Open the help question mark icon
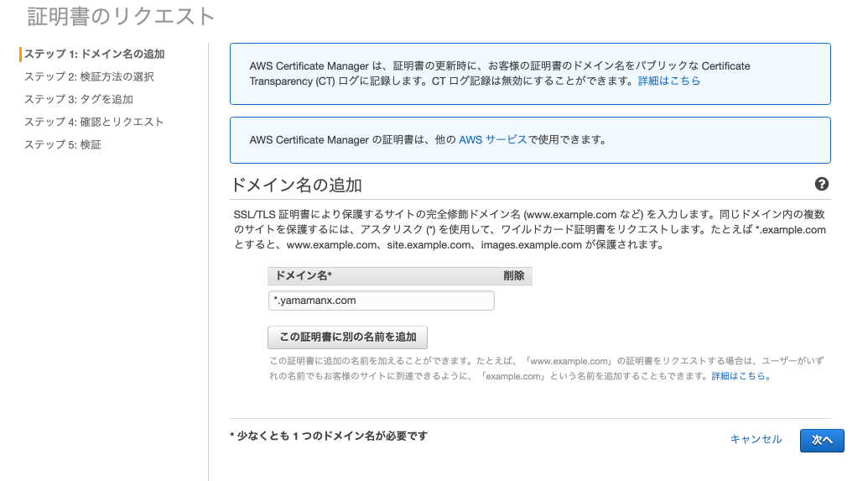This screenshot has height=481, width=868. pos(822,184)
